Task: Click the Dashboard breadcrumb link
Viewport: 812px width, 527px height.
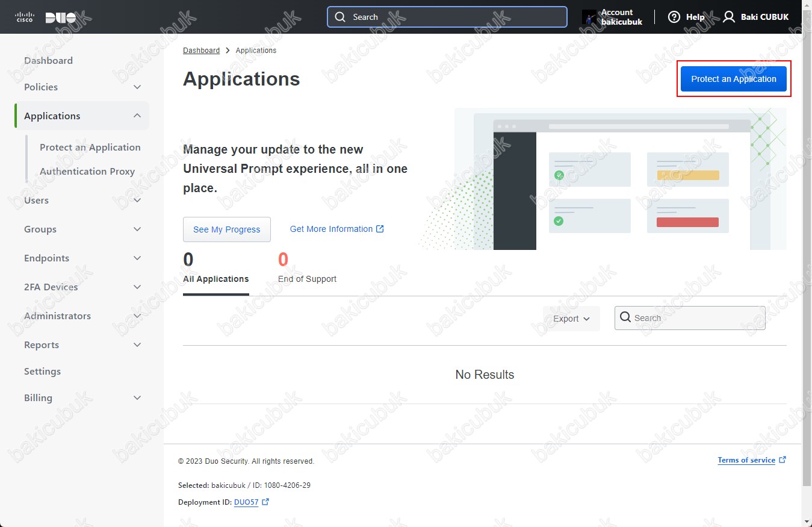Action: click(x=201, y=51)
